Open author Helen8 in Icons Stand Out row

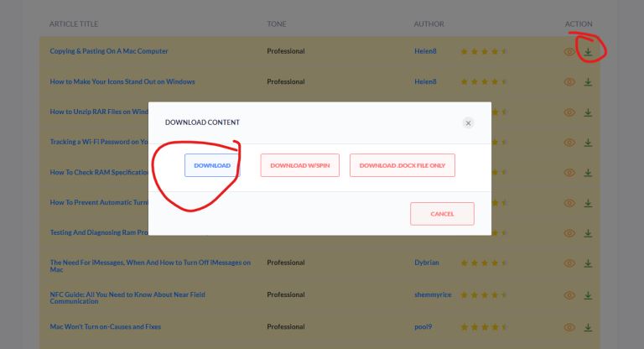(x=425, y=81)
